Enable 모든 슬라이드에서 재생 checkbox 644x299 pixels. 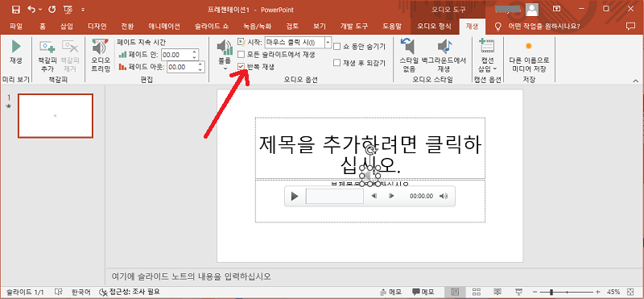(241, 54)
